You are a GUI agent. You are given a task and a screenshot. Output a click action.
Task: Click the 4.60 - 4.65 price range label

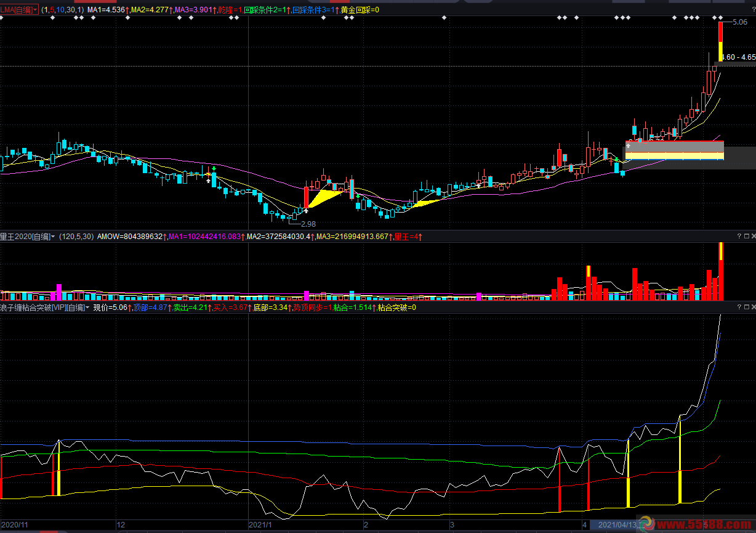(x=738, y=57)
